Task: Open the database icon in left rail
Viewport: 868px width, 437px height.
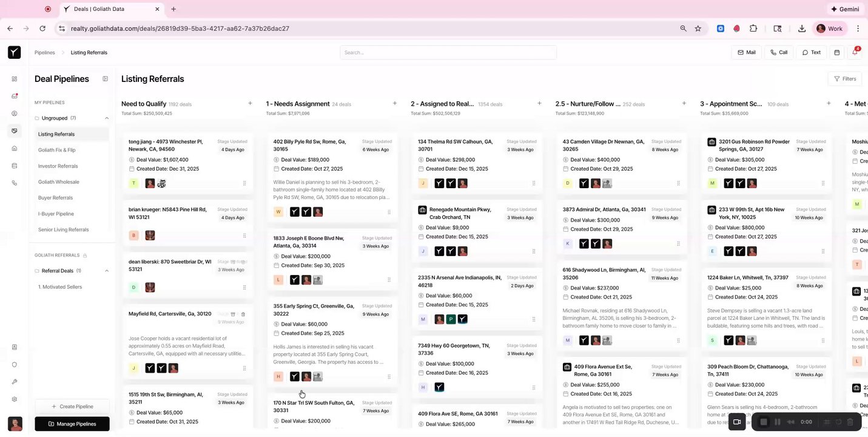Action: (15, 166)
